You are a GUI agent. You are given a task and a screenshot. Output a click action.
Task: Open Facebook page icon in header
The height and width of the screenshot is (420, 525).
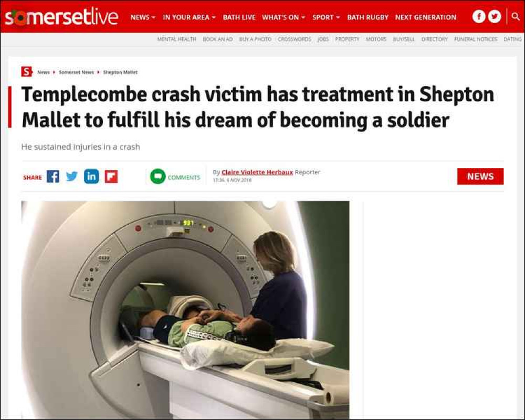[x=479, y=16]
